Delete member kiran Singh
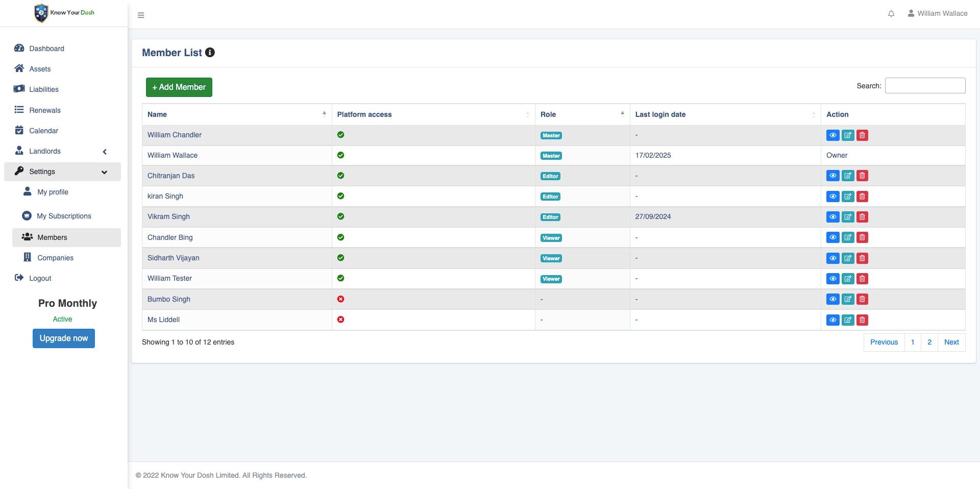Screen dimensions: 980x489 point(862,197)
